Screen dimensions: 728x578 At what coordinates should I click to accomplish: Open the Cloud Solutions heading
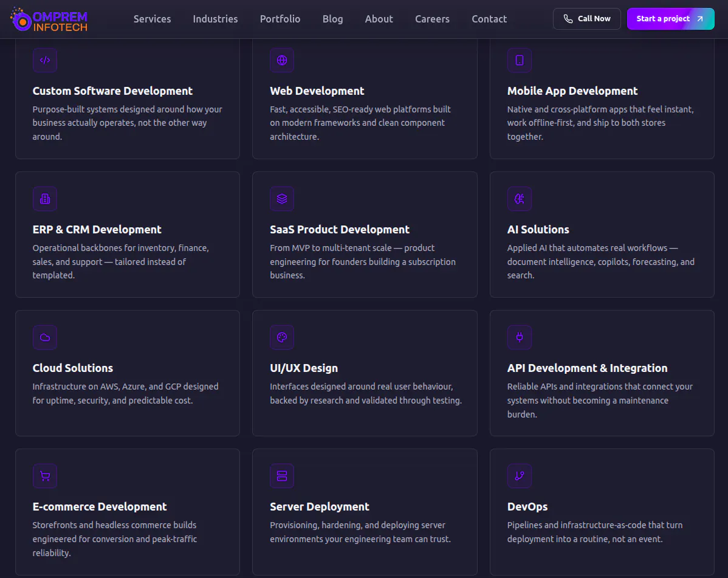pos(73,368)
